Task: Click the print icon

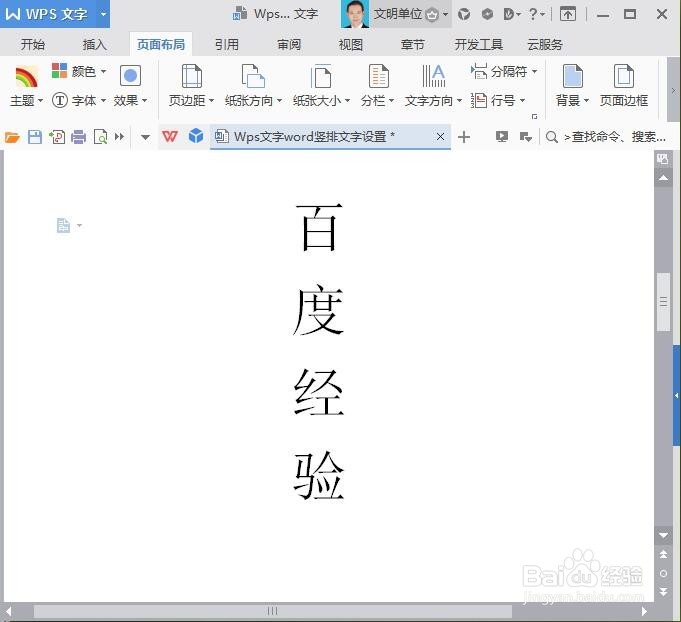Action: click(x=79, y=137)
